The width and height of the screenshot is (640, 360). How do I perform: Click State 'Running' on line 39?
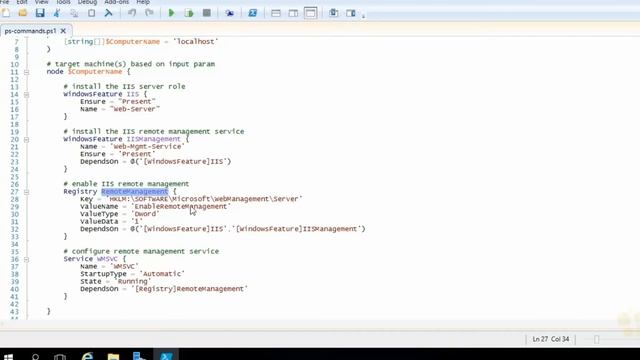pyautogui.click(x=132, y=281)
